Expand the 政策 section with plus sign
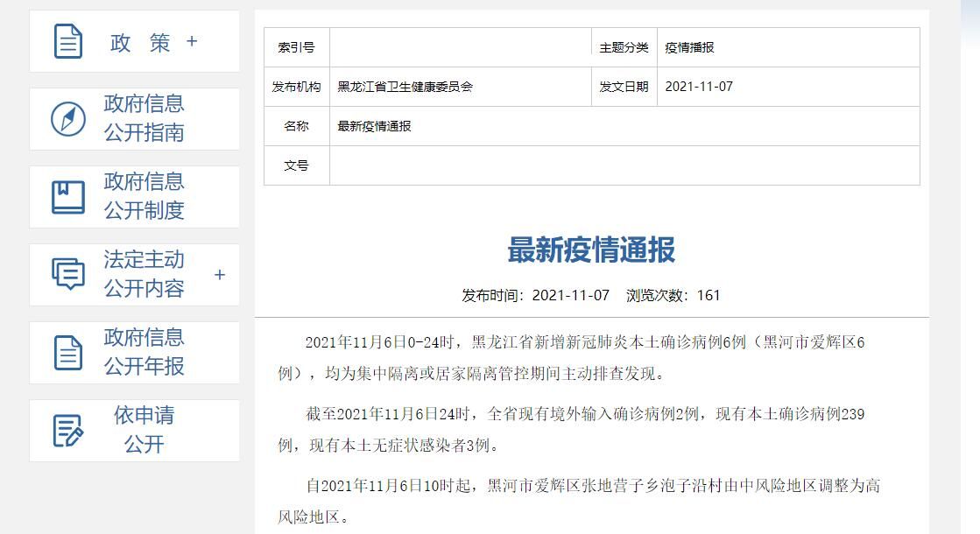 (192, 42)
